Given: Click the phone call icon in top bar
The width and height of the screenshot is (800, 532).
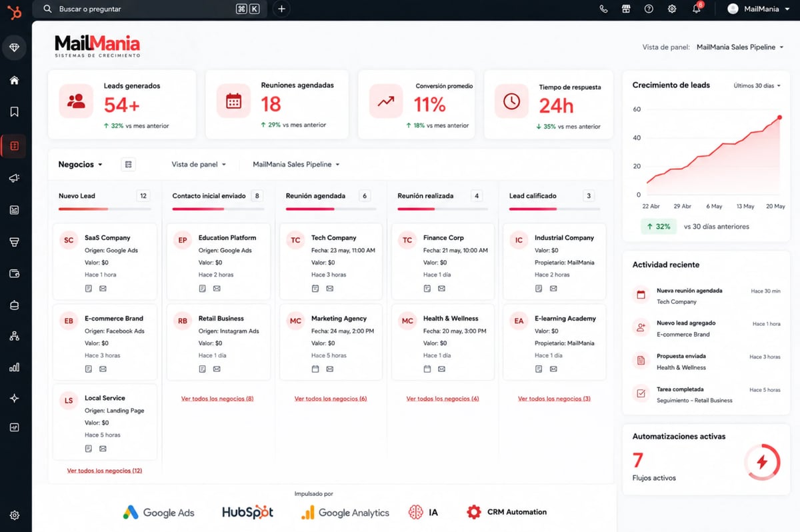Looking at the screenshot, I should [x=603, y=9].
